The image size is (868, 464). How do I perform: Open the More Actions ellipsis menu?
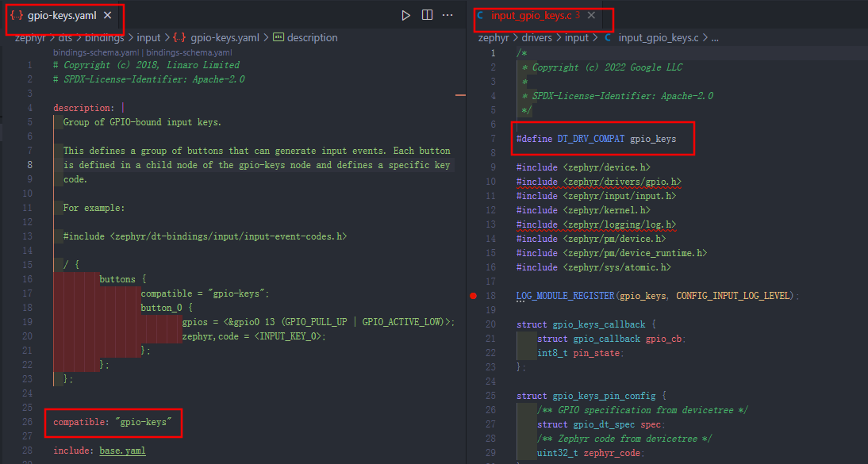pos(447,15)
